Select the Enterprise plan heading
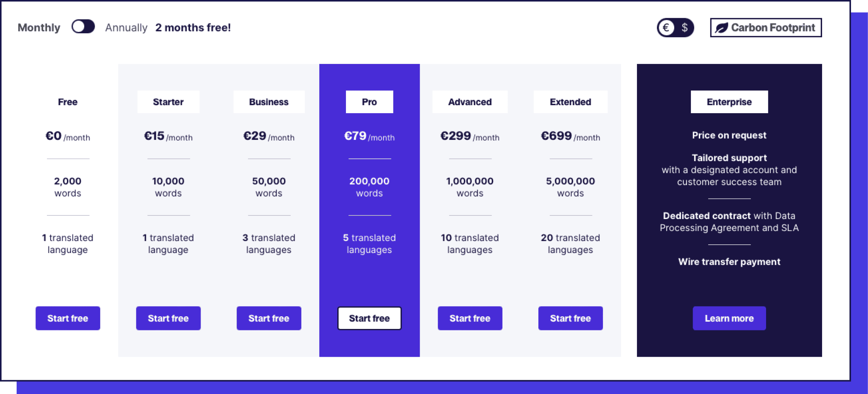 point(729,102)
